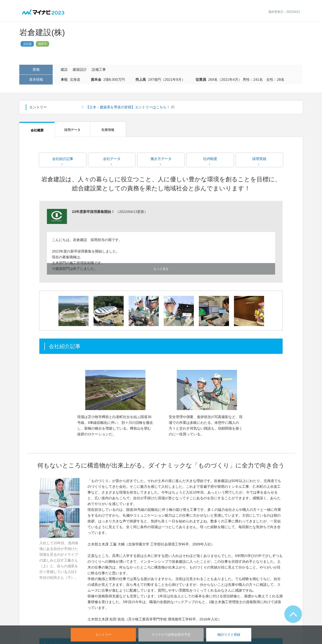The width and height of the screenshot is (322, 644).
Task: Click the external link icon after entry link
Action: click(173, 107)
